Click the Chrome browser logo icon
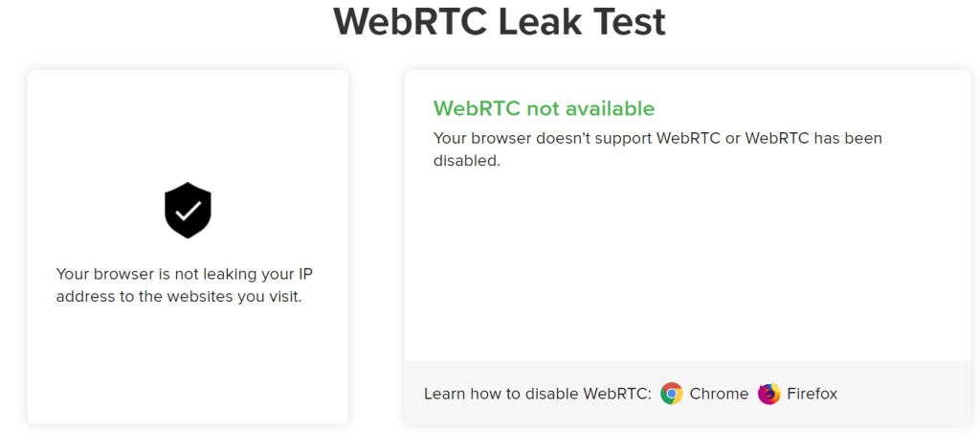980x434 pixels. tap(672, 394)
